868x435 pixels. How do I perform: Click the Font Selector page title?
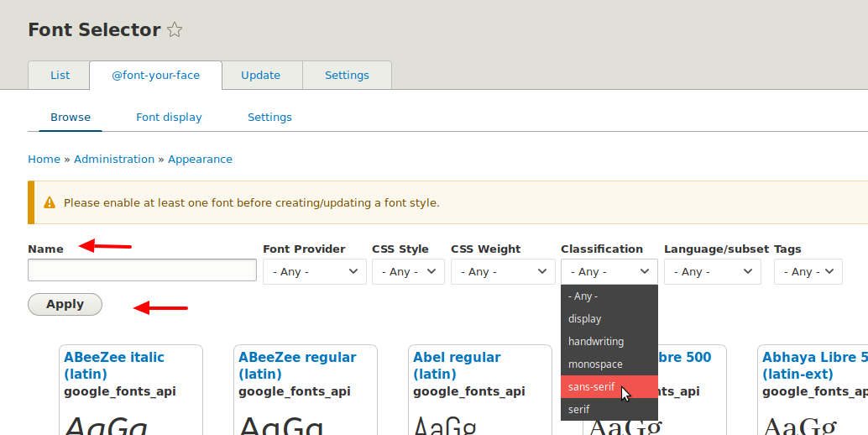94,30
